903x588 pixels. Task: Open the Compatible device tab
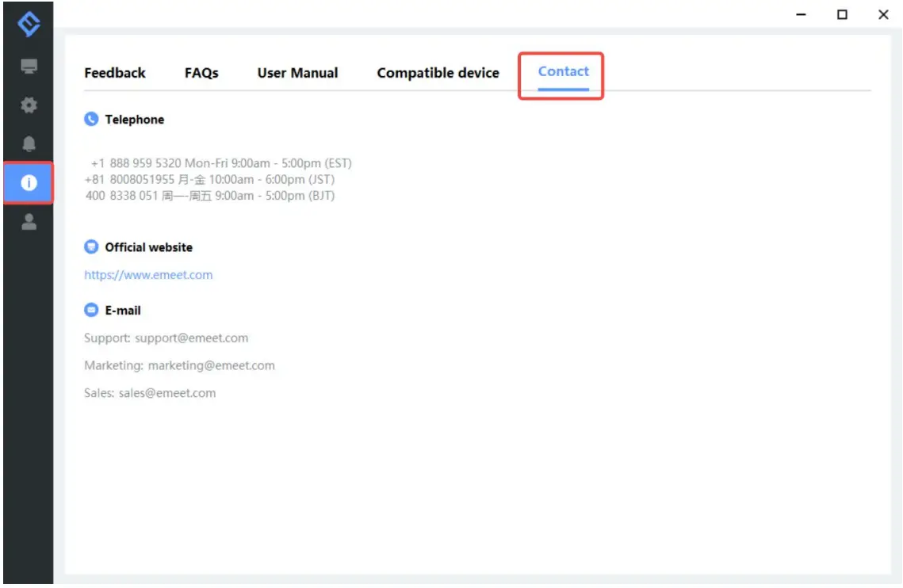(x=438, y=73)
